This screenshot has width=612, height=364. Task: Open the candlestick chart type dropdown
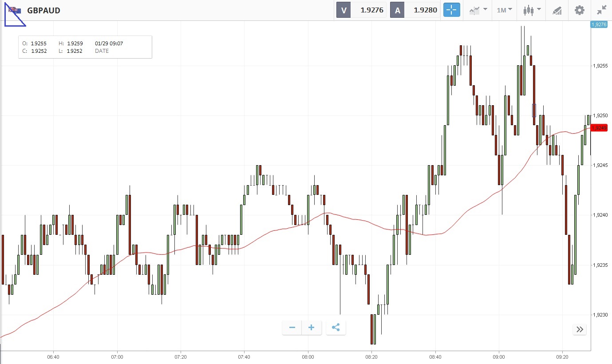(x=532, y=10)
